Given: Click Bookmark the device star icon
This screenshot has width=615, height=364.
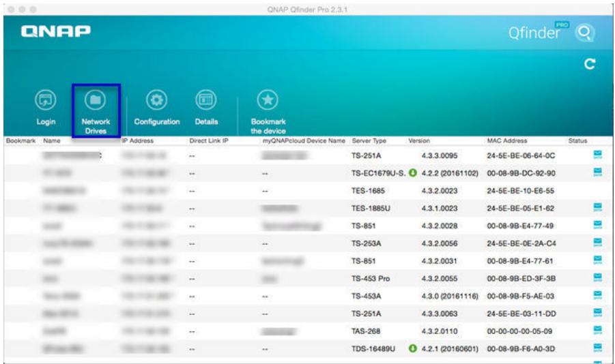Looking at the screenshot, I should pos(268,100).
